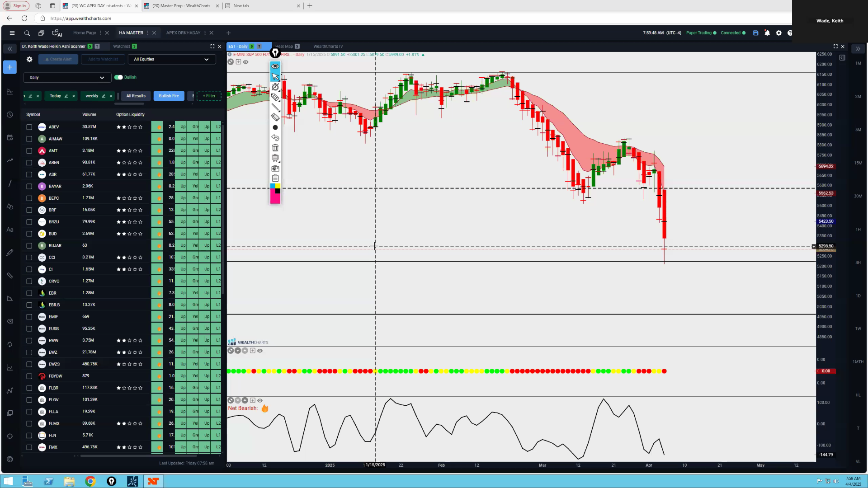Screen dimensions: 868x488
Task: Open the Heat Map tab
Action: coord(284,47)
